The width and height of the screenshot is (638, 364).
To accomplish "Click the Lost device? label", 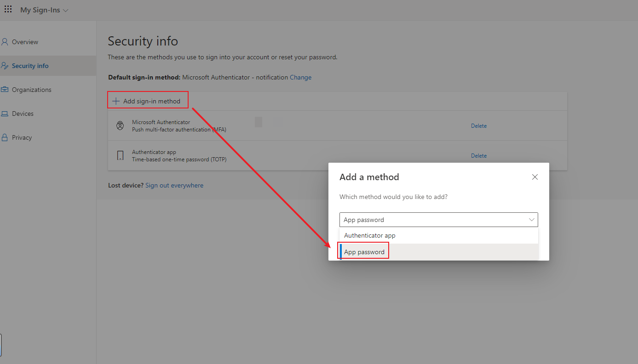I will coord(126,185).
